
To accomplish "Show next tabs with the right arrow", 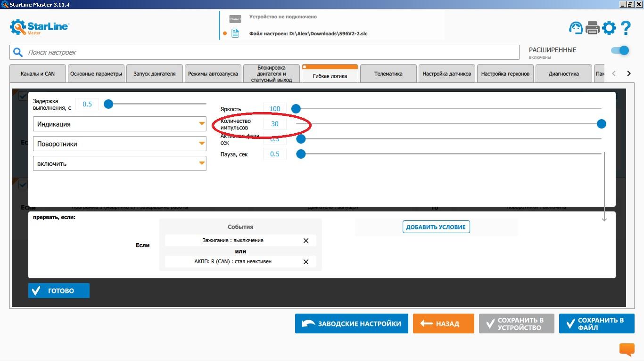I will click(628, 73).
